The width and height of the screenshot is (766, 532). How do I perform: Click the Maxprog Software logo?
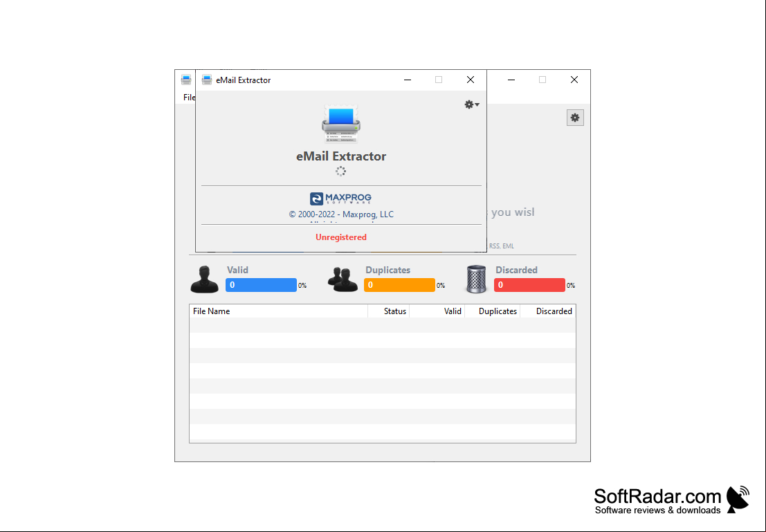(x=340, y=199)
